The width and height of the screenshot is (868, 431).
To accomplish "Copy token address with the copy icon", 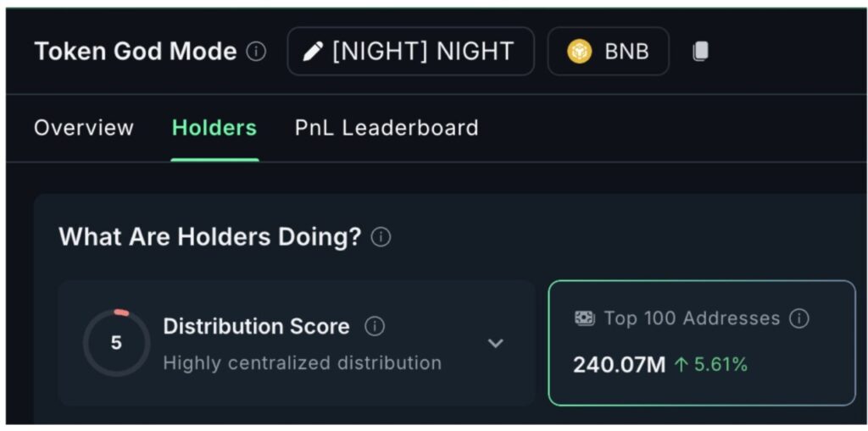I will [x=700, y=52].
